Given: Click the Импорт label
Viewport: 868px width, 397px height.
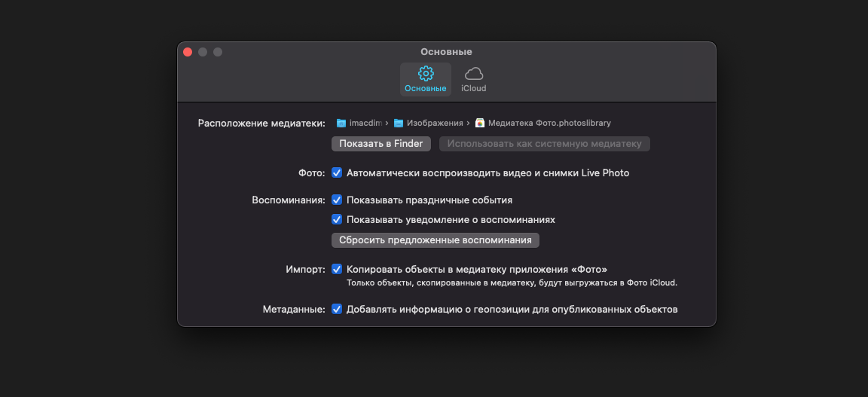Looking at the screenshot, I should tap(306, 269).
